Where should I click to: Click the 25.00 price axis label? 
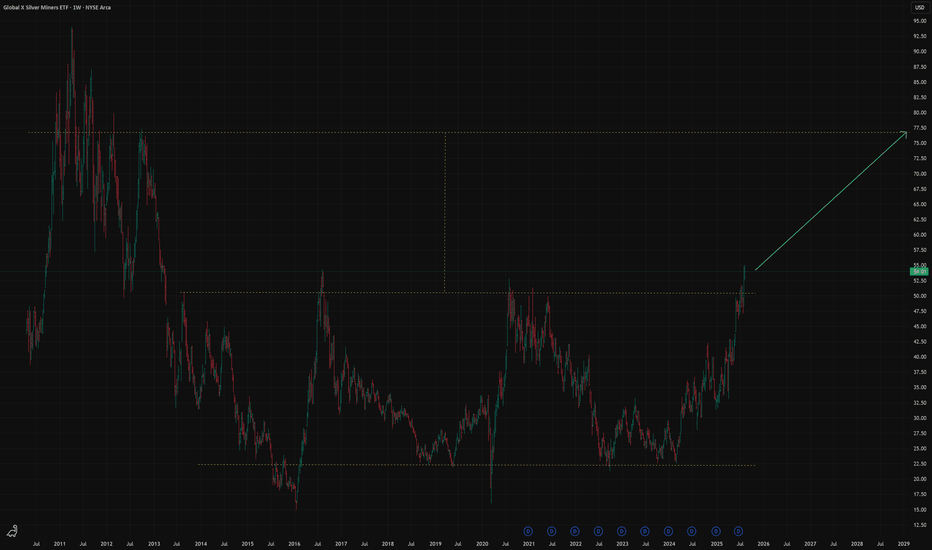pyautogui.click(x=920, y=448)
